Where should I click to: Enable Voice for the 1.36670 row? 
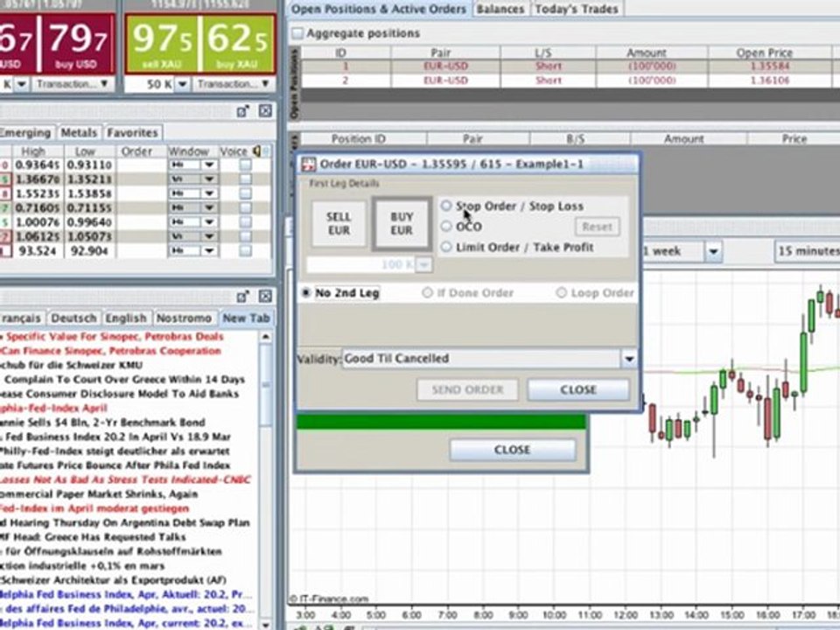tap(245, 178)
